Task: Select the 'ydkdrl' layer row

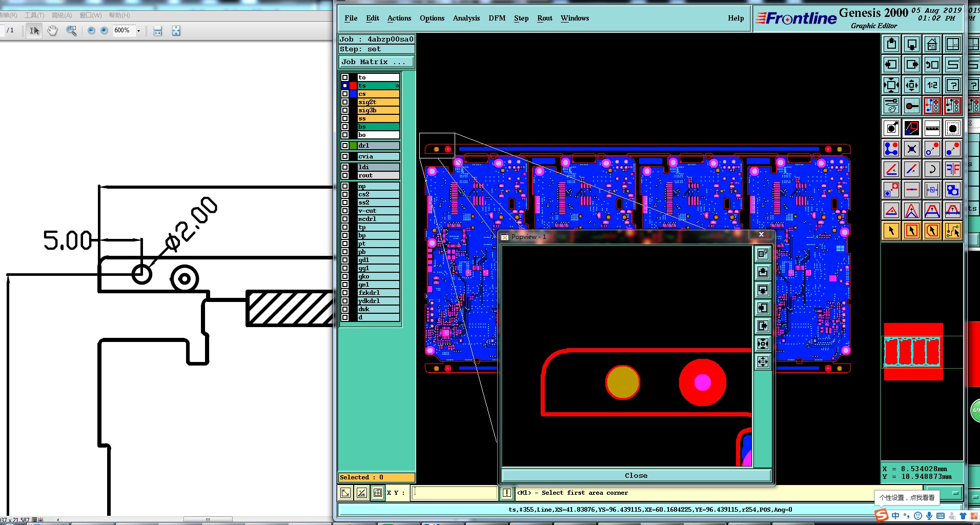Action: tap(378, 301)
